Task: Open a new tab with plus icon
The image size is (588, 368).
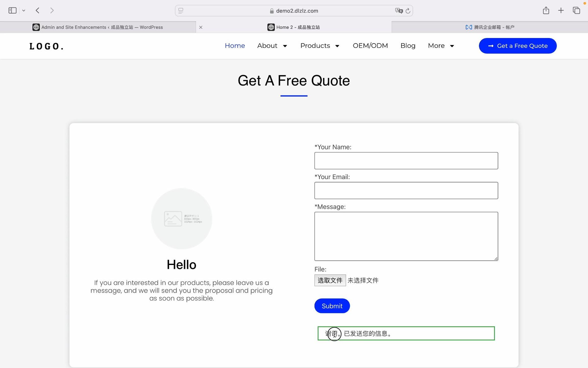Action: pos(561,10)
